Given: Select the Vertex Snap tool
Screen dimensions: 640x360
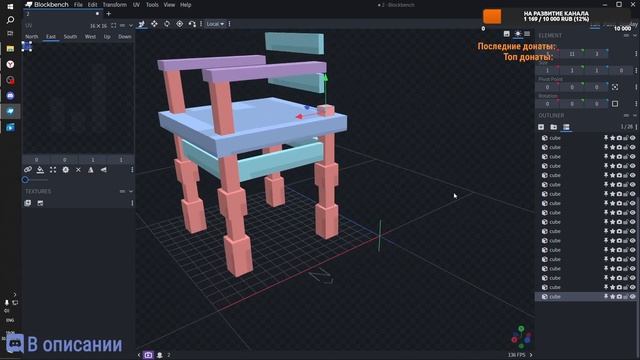Looking at the screenshot, I should 192,24.
